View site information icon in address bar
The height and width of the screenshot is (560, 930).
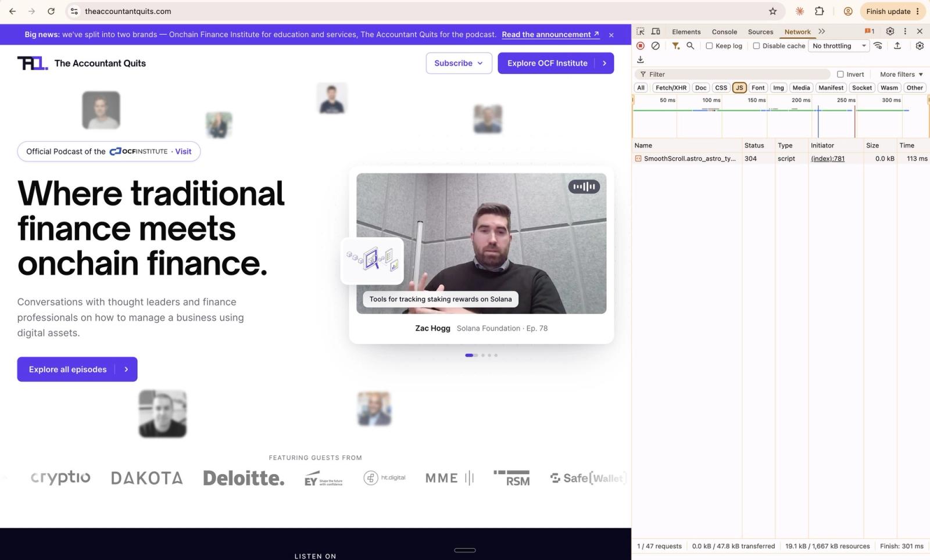(x=74, y=11)
